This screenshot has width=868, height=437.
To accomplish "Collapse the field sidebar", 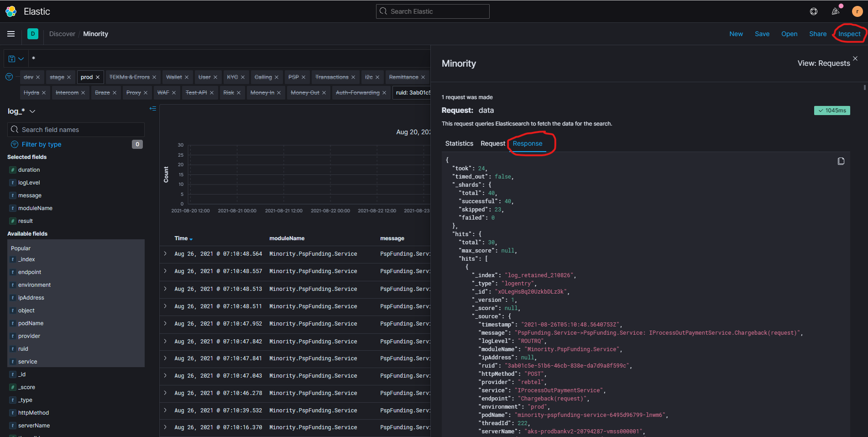I will click(153, 109).
